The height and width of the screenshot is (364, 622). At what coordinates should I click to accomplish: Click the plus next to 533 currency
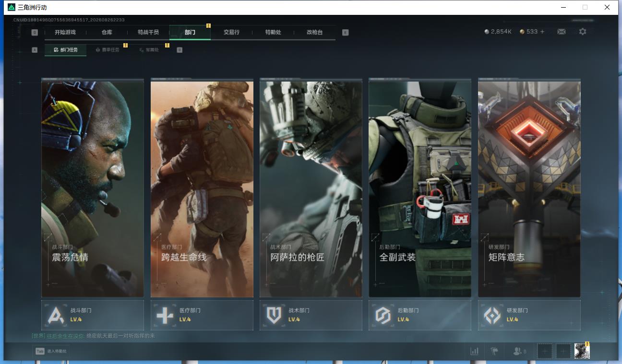click(x=542, y=32)
